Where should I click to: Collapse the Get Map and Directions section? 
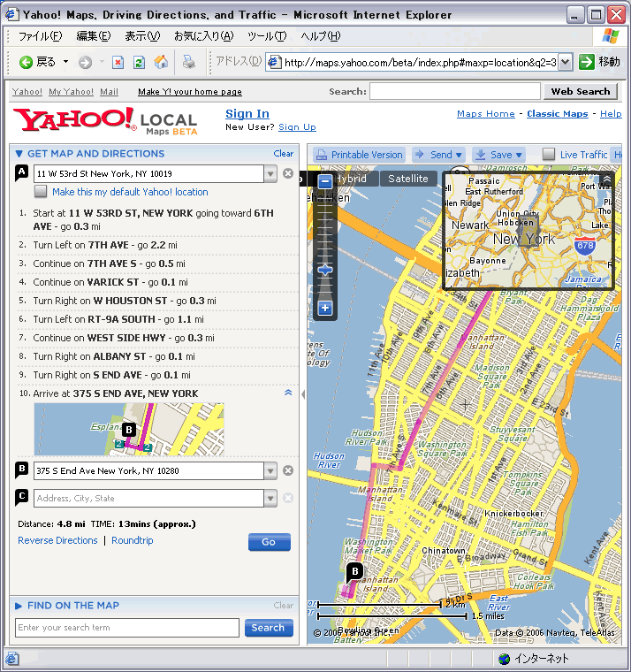click(x=19, y=154)
